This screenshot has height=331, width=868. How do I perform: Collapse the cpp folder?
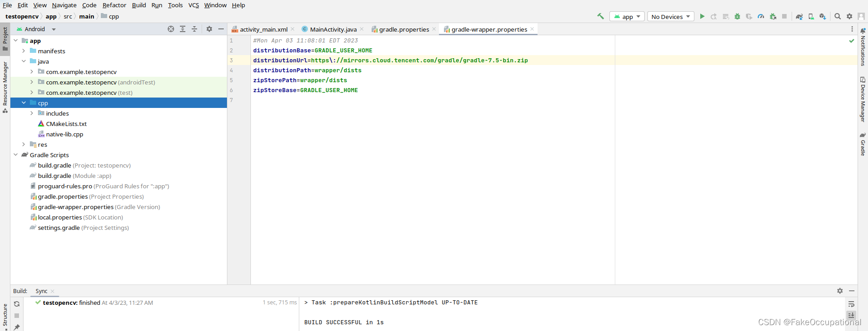[x=24, y=103]
